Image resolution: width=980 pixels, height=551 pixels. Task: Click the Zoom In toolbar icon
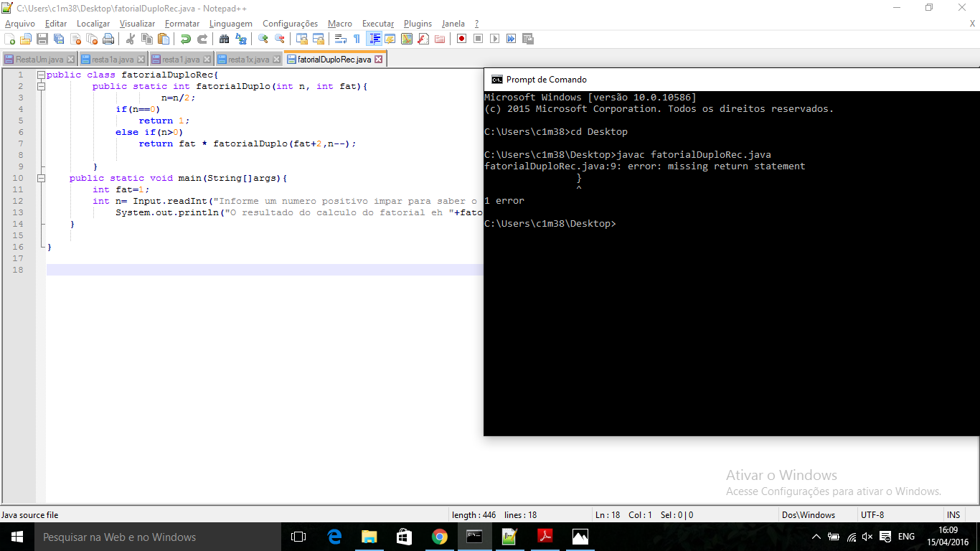click(x=263, y=39)
